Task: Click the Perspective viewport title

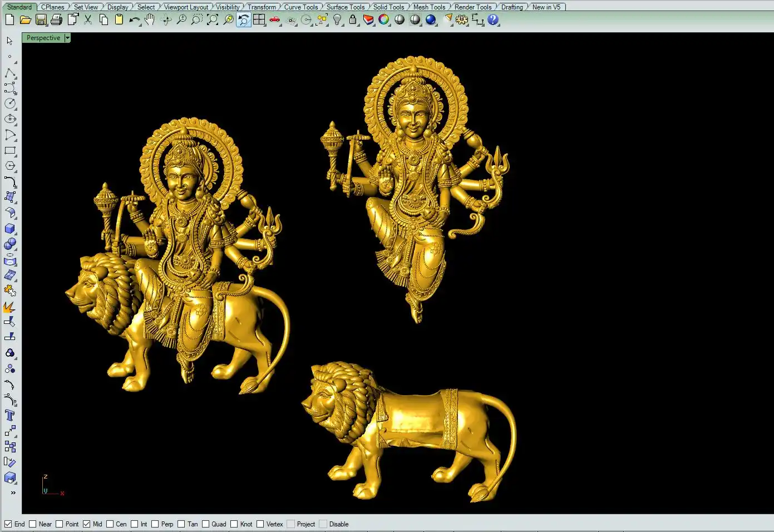Action: [43, 38]
